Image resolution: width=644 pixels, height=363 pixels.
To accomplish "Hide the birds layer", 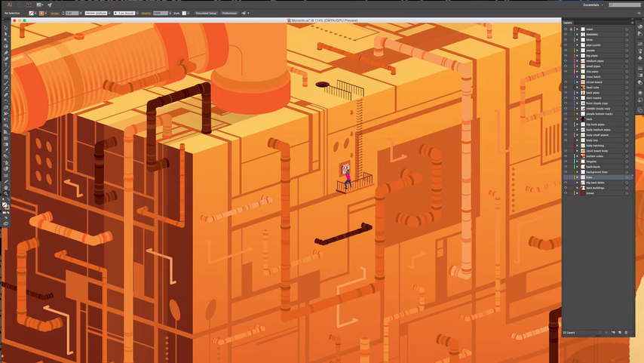I will click(566, 39).
